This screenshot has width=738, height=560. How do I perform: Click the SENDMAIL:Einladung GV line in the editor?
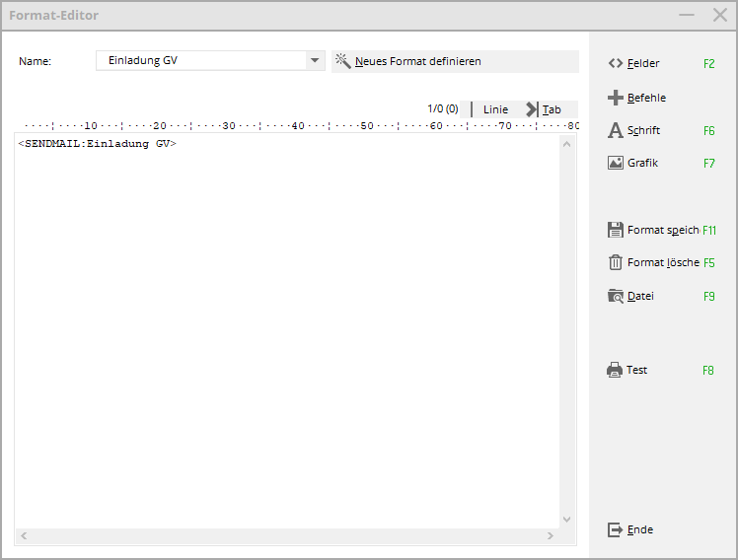(97, 144)
